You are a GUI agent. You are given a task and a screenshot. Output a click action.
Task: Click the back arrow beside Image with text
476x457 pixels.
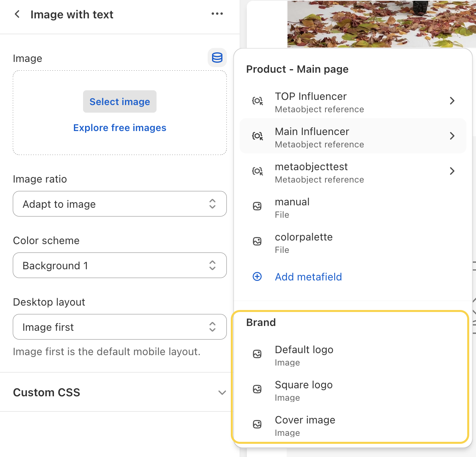pos(17,14)
